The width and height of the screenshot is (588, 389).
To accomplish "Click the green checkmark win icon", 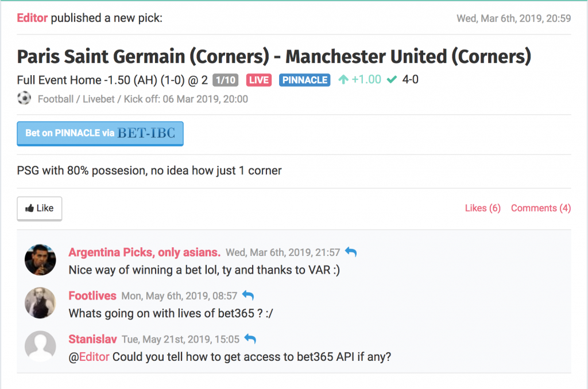I will click(x=392, y=79).
